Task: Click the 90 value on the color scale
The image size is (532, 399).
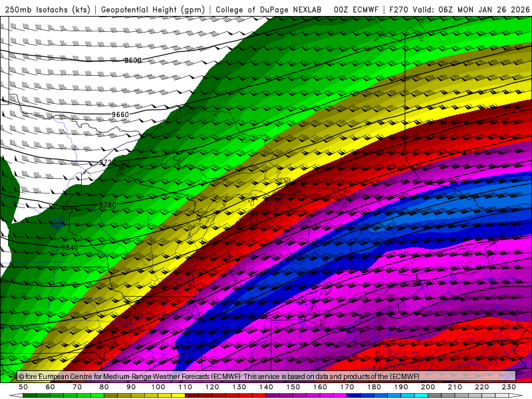Action: coord(131,387)
